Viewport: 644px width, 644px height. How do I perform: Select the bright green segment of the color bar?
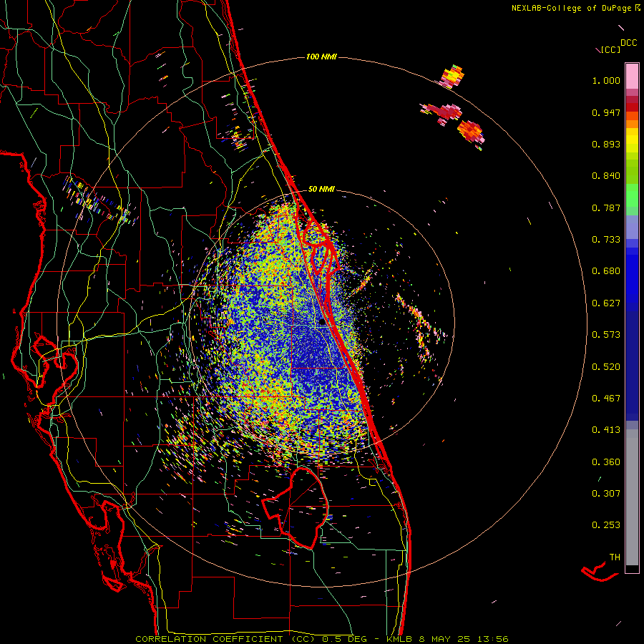(x=632, y=195)
